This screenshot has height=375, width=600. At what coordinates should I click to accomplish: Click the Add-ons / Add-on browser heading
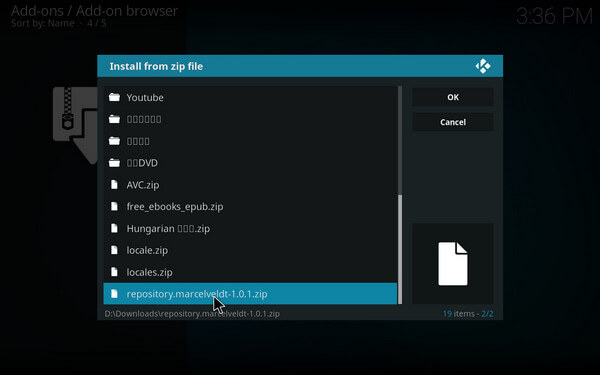(94, 11)
